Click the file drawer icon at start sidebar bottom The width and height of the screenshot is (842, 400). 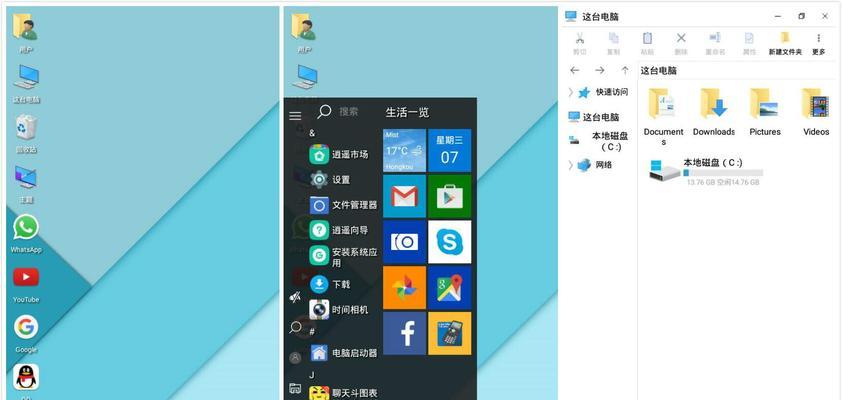pos(295,388)
